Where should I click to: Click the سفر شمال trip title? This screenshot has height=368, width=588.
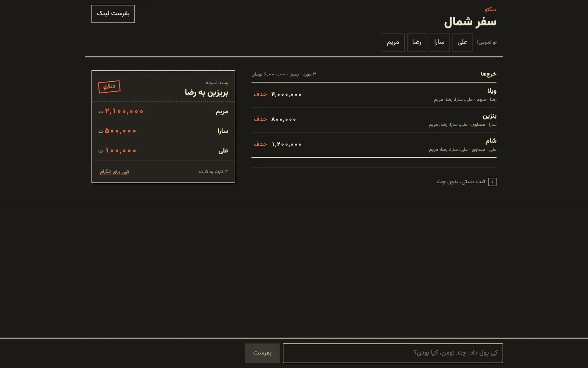click(470, 22)
